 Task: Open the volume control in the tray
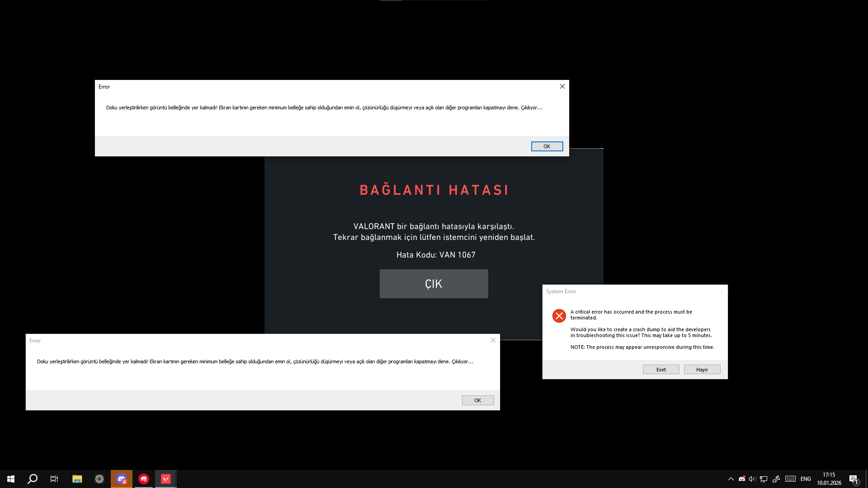click(752, 479)
